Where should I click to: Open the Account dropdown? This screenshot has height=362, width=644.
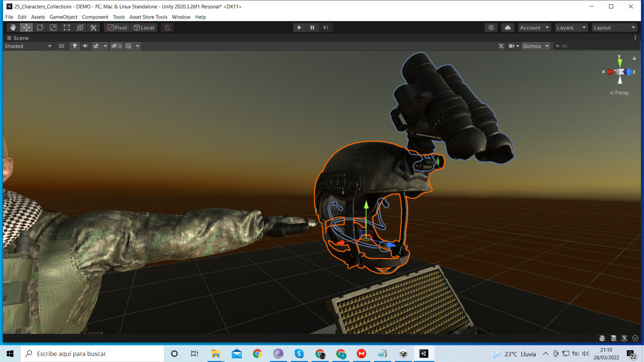(534, 28)
